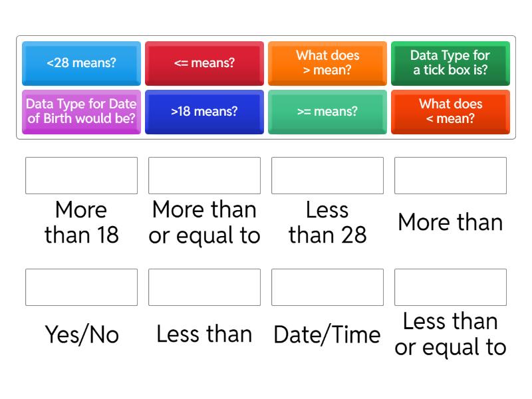Image resolution: width=532 pixels, height=399 pixels.
Task: Click the 'Yes/No' answer label text
Action: pyautogui.click(x=82, y=334)
